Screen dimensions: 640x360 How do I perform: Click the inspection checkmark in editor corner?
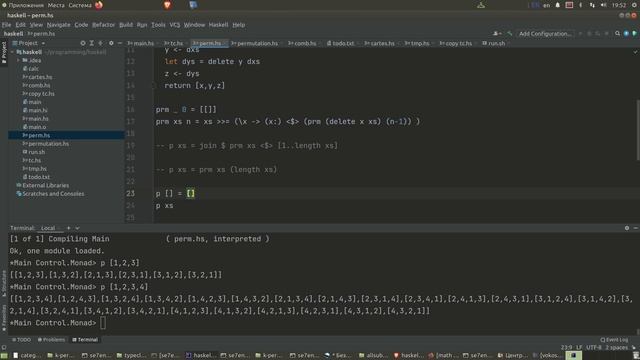(635, 52)
